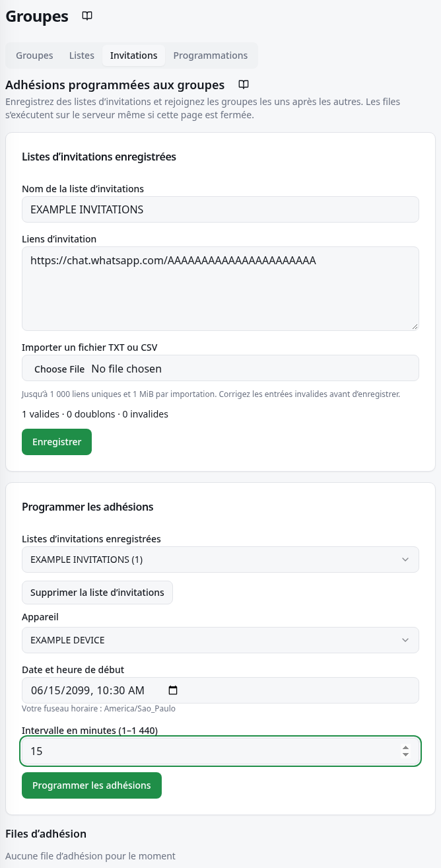Click inside the Liens d'invitation textarea
Viewport: 441px width, 868px height.
click(x=220, y=289)
